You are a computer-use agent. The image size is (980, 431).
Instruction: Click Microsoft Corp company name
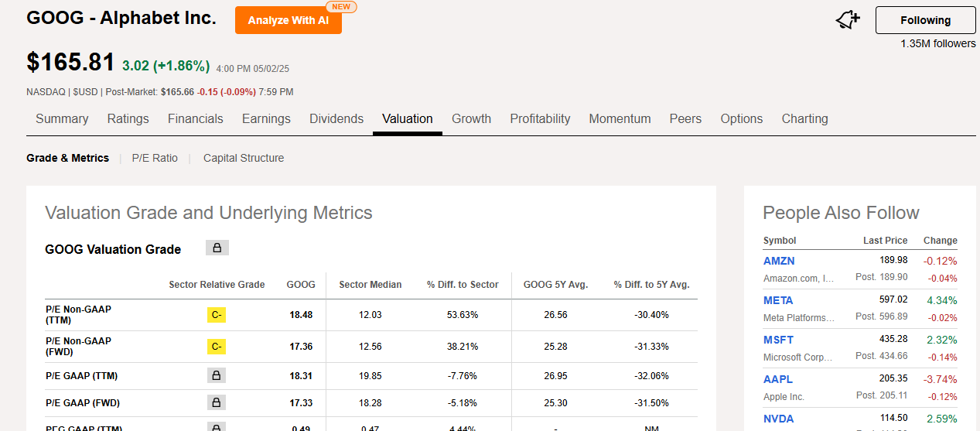pos(798,357)
